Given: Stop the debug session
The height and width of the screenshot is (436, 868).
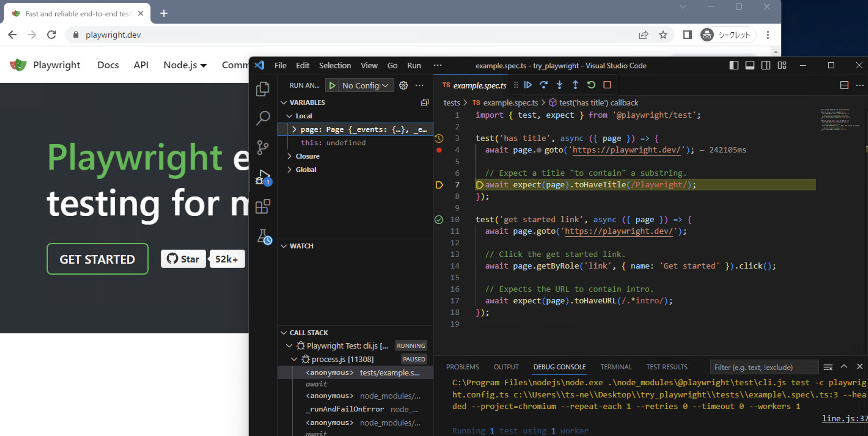Looking at the screenshot, I should click(607, 85).
